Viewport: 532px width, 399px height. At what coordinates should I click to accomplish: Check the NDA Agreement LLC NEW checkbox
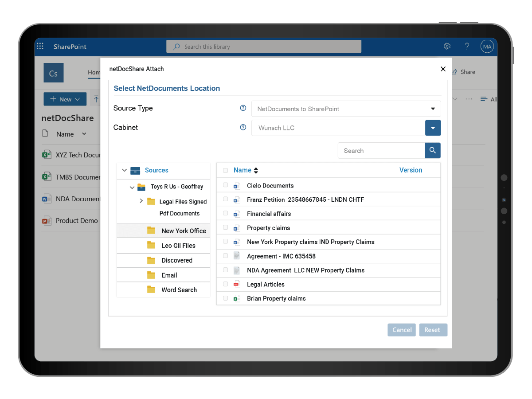click(x=225, y=270)
